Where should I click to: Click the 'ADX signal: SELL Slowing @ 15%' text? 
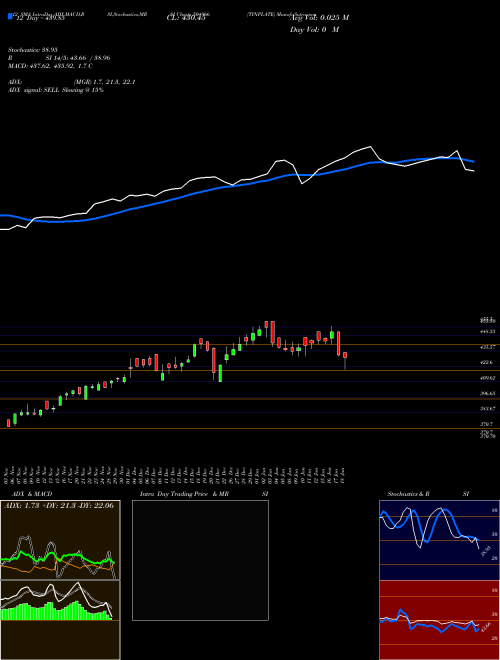(x=56, y=90)
